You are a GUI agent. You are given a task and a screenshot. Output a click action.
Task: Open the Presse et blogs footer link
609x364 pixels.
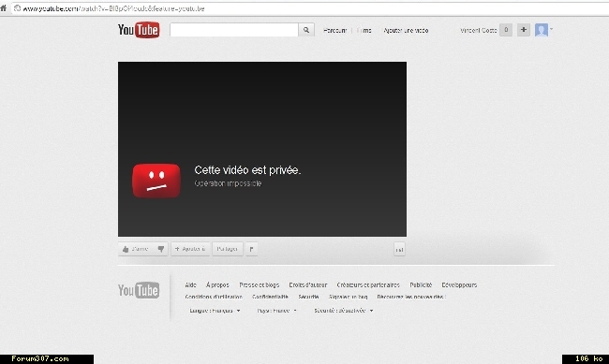point(259,284)
